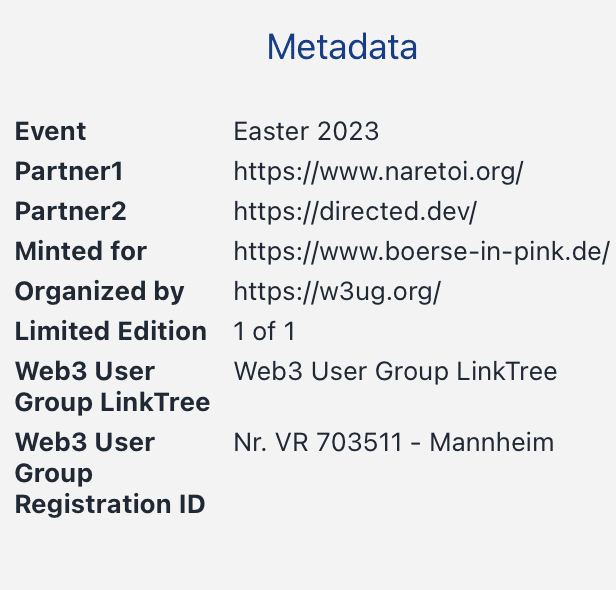Click the Minted for label
Screen dimensions: 616x590
81,251
